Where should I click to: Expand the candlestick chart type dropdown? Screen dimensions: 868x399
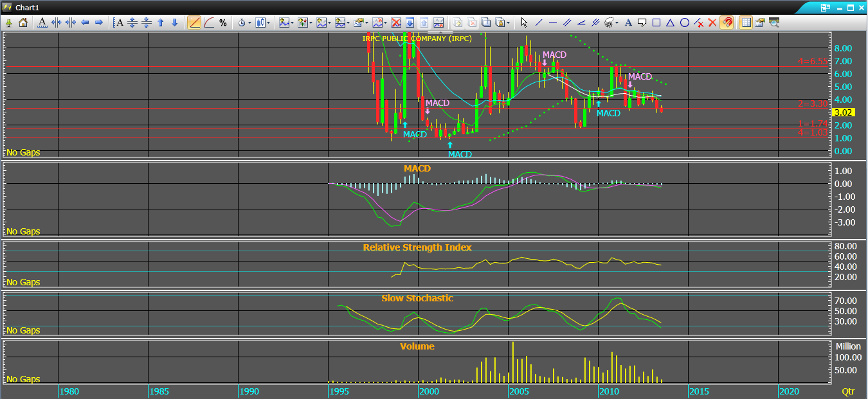pos(269,22)
